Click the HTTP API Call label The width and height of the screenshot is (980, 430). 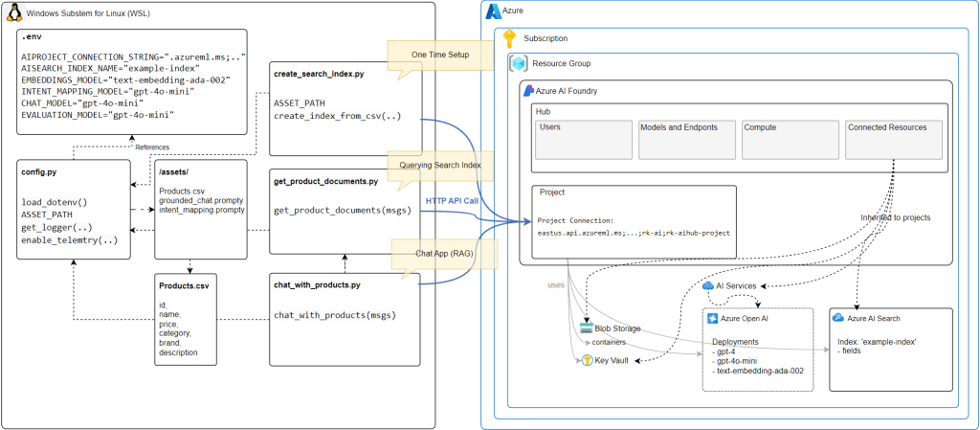[452, 201]
